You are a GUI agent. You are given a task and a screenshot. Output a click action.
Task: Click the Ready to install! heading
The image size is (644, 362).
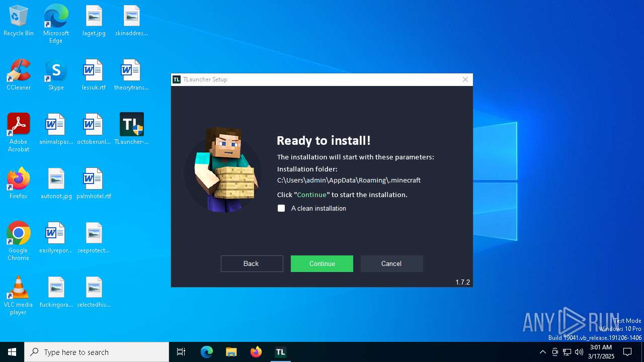click(324, 141)
